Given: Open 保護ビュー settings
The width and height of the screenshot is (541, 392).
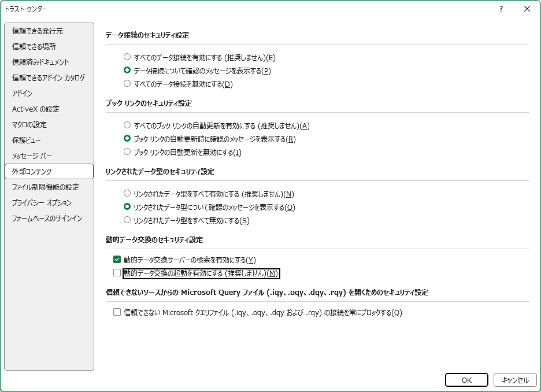Looking at the screenshot, I should click(49, 140).
